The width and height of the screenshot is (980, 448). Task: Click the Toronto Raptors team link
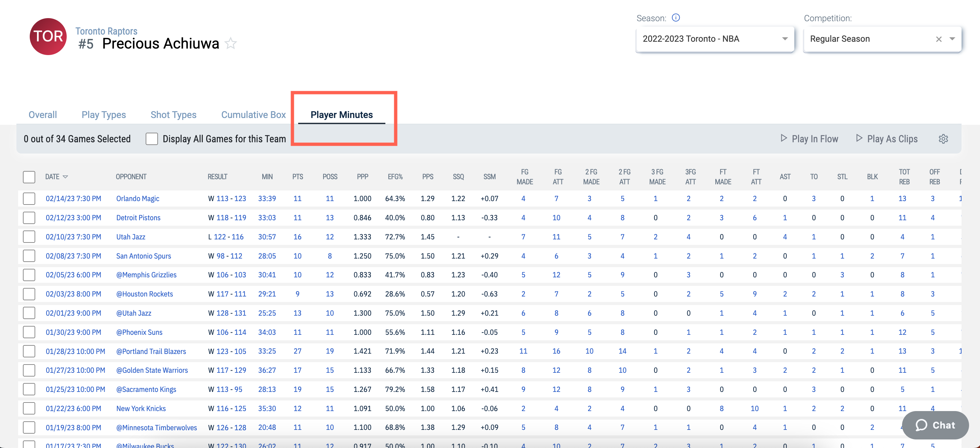(x=106, y=31)
